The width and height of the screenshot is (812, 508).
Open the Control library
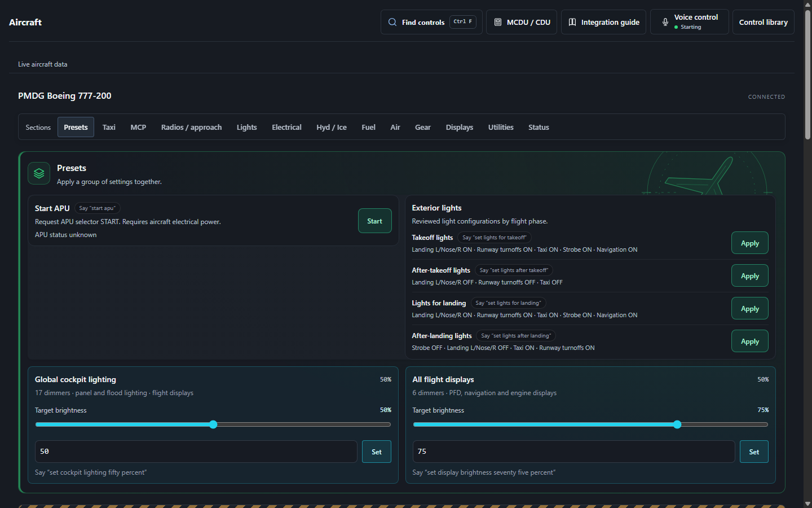tap(763, 22)
